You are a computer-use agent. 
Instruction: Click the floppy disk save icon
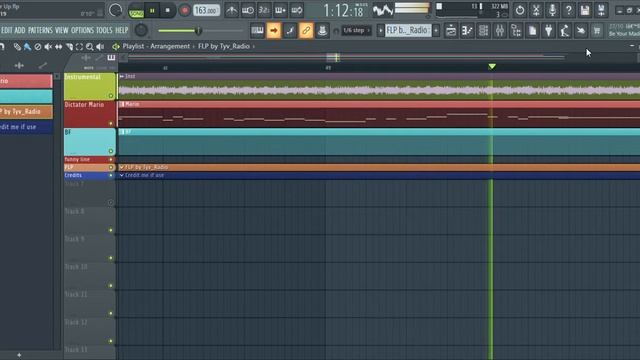[x=585, y=10]
